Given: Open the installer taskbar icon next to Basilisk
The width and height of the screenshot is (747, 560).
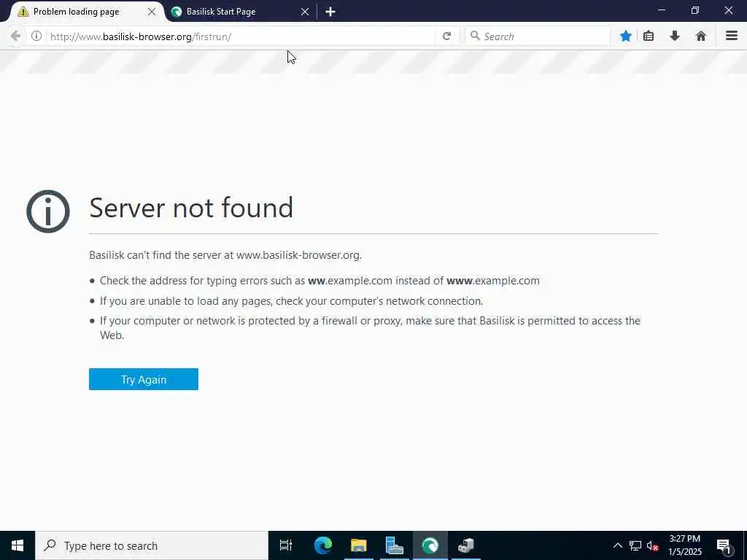Looking at the screenshot, I should pyautogui.click(x=466, y=545).
